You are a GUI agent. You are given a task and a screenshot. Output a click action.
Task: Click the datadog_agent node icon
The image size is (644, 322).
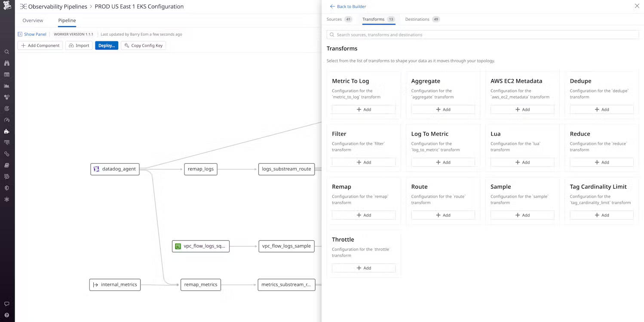tap(96, 169)
